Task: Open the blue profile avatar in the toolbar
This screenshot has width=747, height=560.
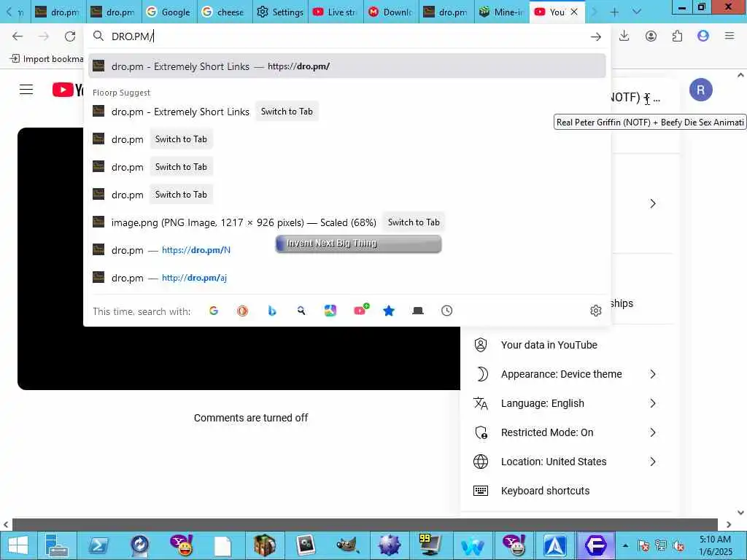Action: (703, 36)
